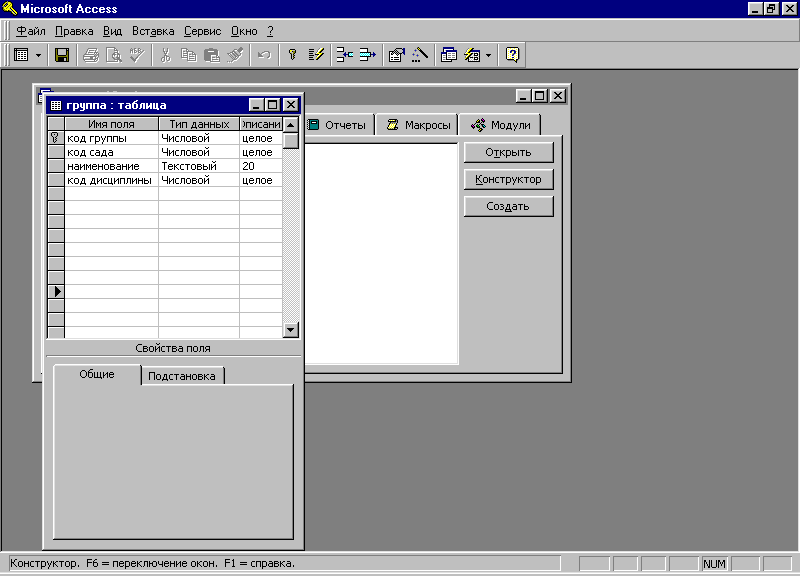The height and width of the screenshot is (576, 800).
Task: Switch to the Макросы tab
Action: point(417,124)
